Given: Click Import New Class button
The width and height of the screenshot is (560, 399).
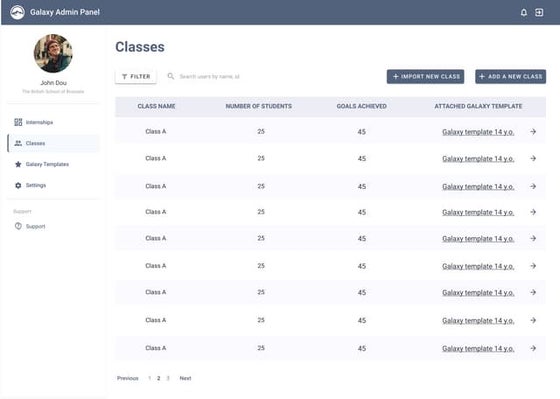Looking at the screenshot, I should (x=425, y=76).
